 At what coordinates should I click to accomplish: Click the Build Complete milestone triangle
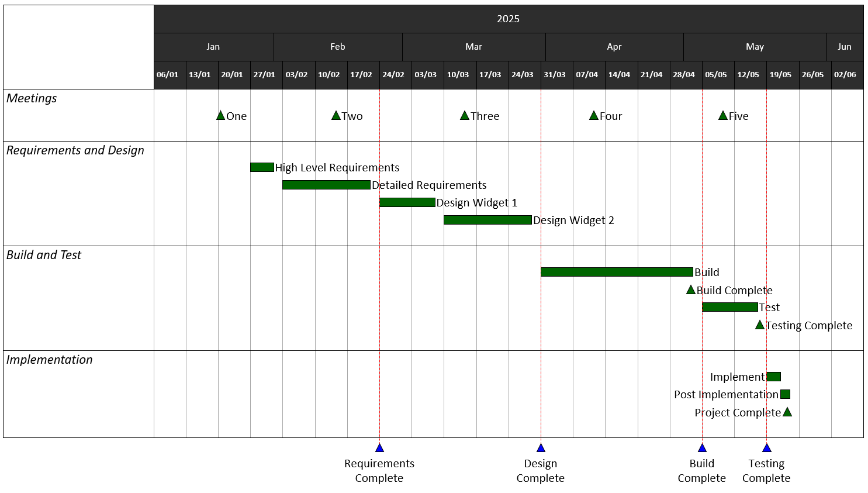tap(690, 289)
